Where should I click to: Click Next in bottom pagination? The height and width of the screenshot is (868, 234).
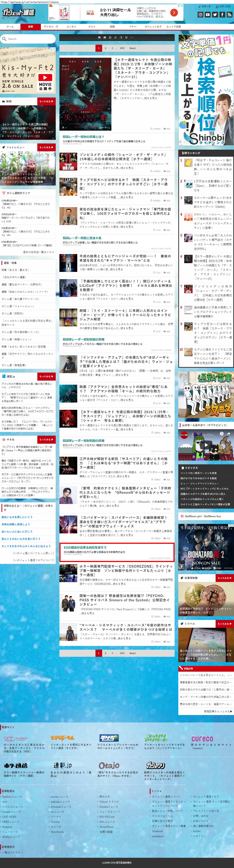click(133, 653)
